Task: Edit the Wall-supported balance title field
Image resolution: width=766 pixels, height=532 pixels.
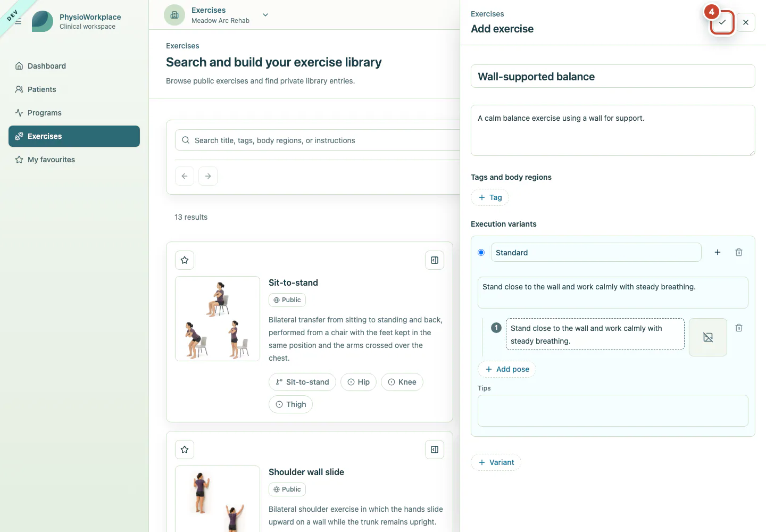Action: pyautogui.click(x=613, y=76)
